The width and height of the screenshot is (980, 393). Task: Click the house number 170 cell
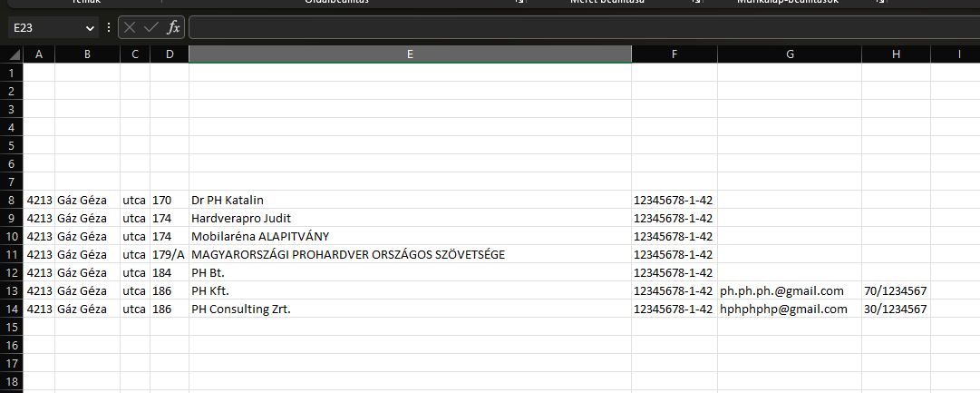tap(170, 201)
